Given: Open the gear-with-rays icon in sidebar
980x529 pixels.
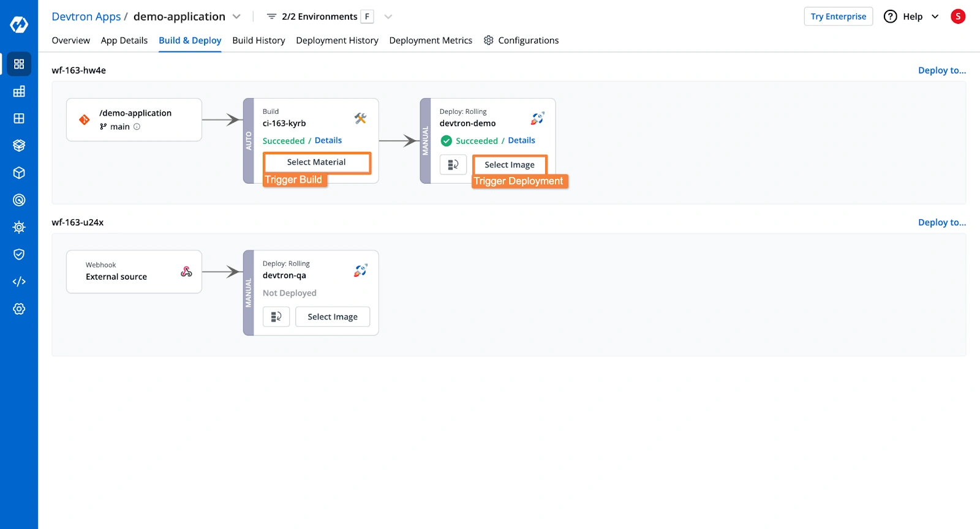Looking at the screenshot, I should (19, 227).
